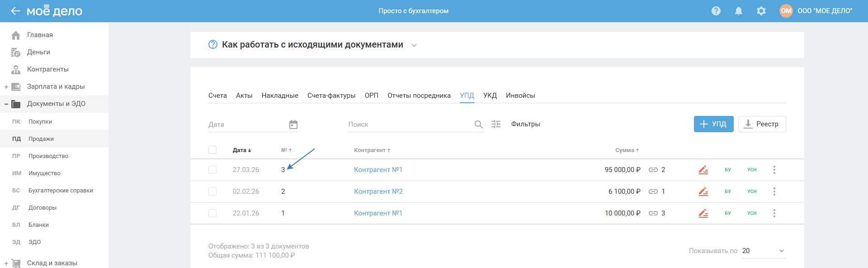
Task: Switch to the Акты tab
Action: pos(244,96)
